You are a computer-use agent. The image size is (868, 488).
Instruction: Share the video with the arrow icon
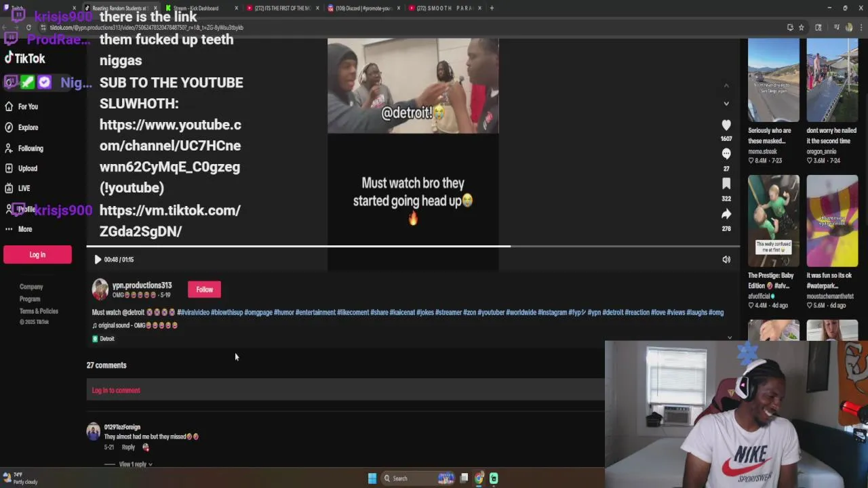(x=726, y=213)
